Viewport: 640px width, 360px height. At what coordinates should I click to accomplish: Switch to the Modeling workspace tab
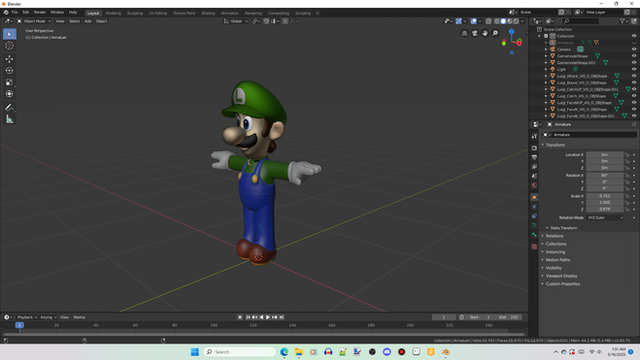click(113, 13)
